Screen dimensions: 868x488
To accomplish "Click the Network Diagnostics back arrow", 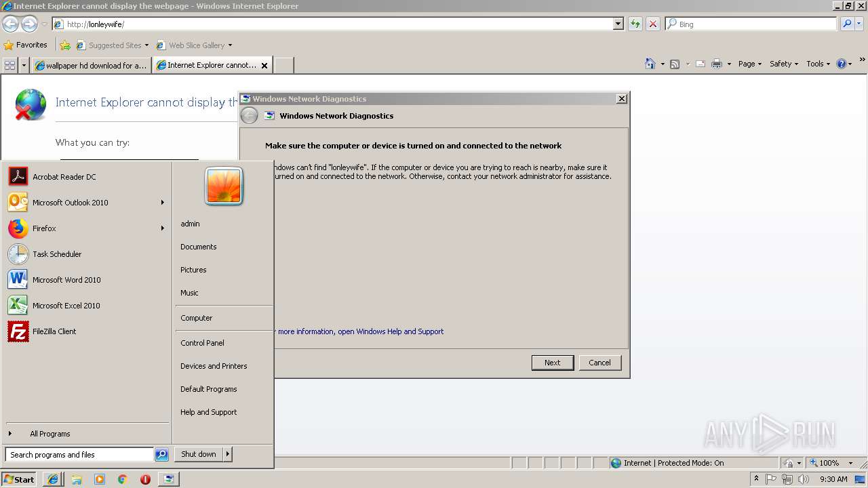I will (x=250, y=116).
